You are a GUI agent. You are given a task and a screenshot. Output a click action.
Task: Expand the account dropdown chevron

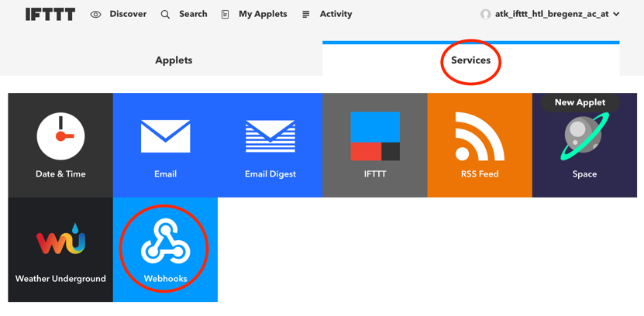coord(616,14)
